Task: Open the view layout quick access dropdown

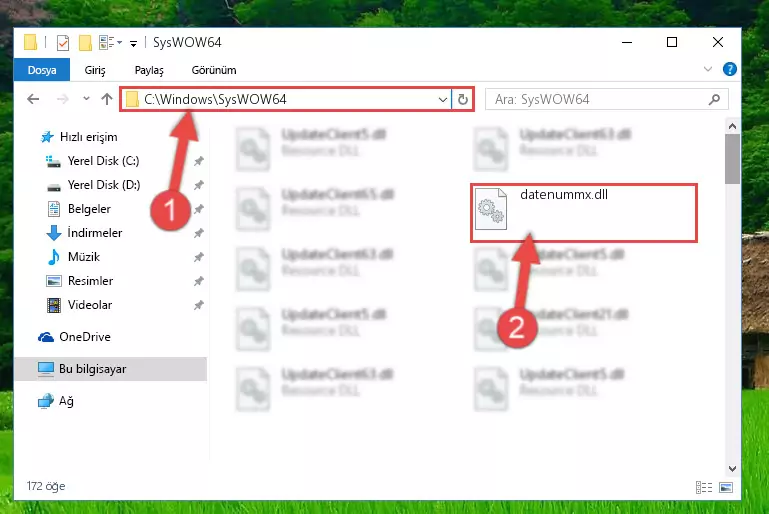Action: coord(110,43)
